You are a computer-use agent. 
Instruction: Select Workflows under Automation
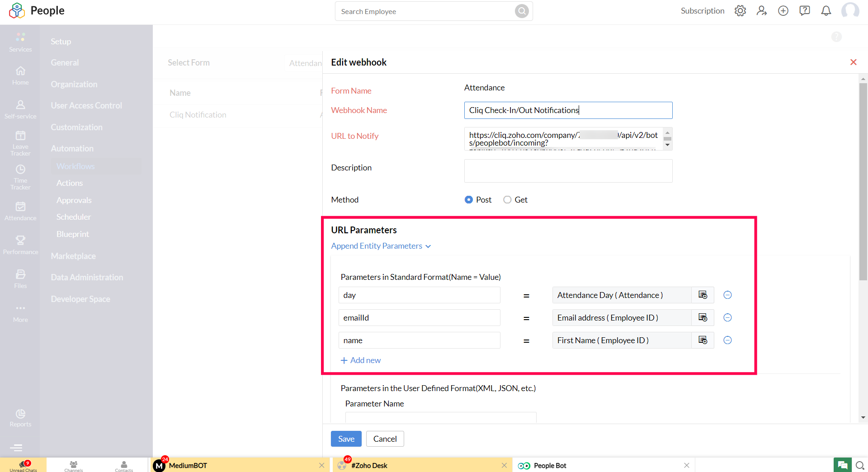75,166
